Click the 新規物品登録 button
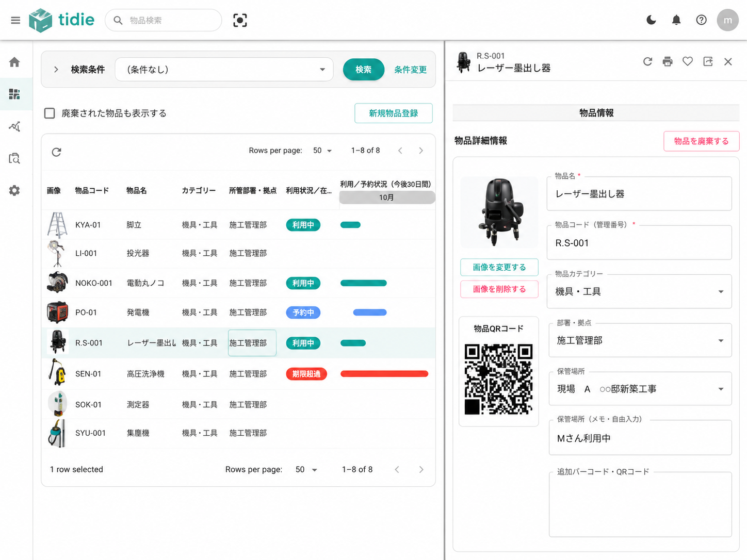 click(x=394, y=113)
